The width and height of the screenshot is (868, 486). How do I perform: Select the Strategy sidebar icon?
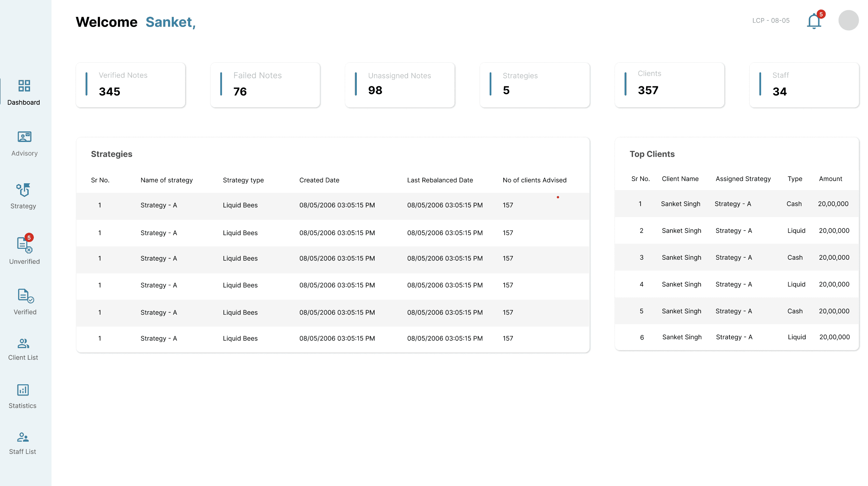pos(23,190)
